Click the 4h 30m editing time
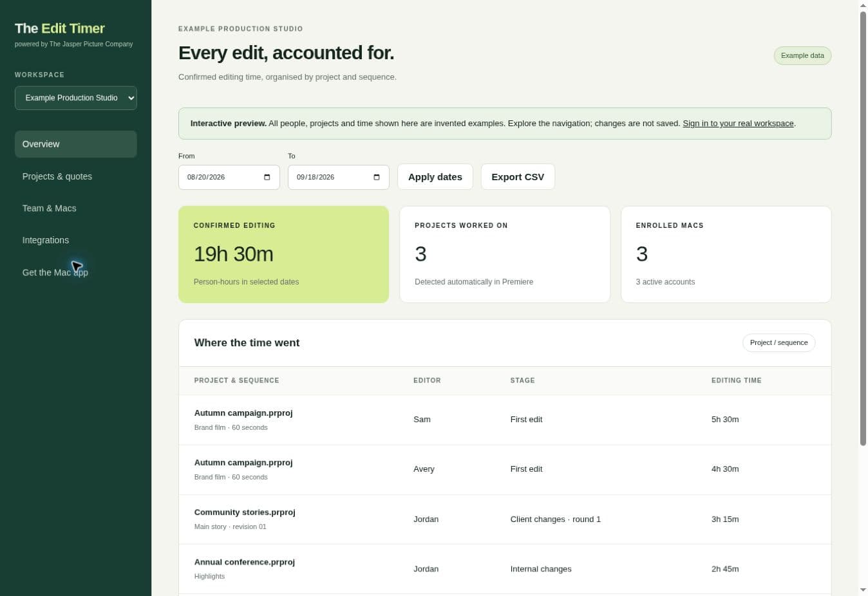Image resolution: width=868 pixels, height=596 pixels. pos(725,469)
